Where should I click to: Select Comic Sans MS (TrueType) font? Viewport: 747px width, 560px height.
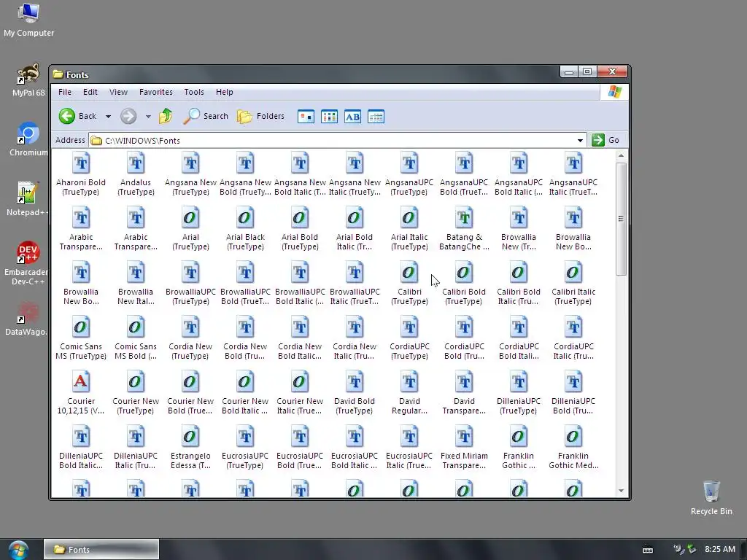tap(81, 327)
